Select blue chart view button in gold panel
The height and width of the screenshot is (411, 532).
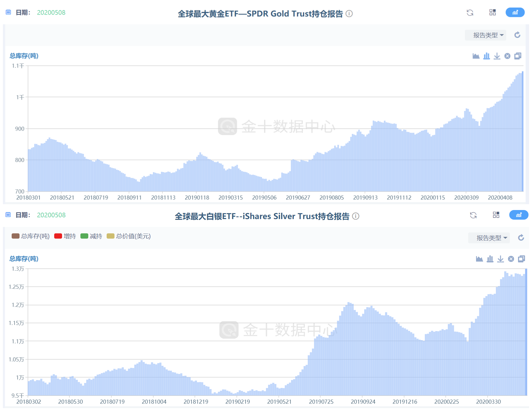coord(515,12)
